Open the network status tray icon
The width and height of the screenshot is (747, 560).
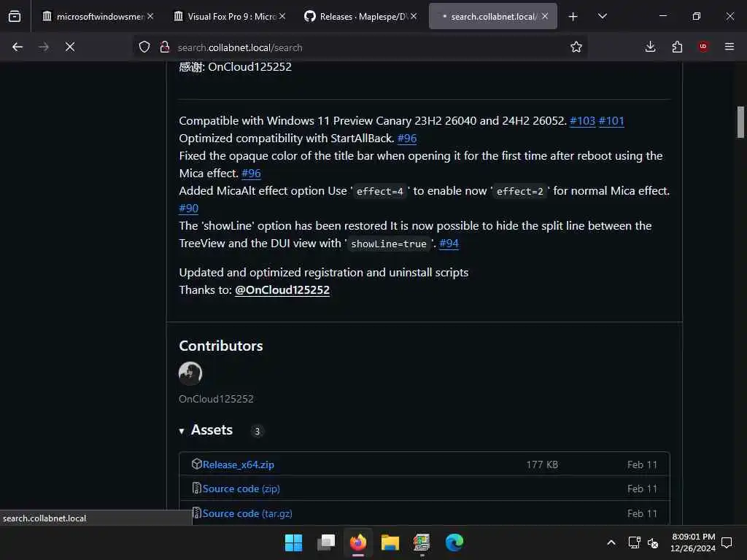tap(635, 542)
